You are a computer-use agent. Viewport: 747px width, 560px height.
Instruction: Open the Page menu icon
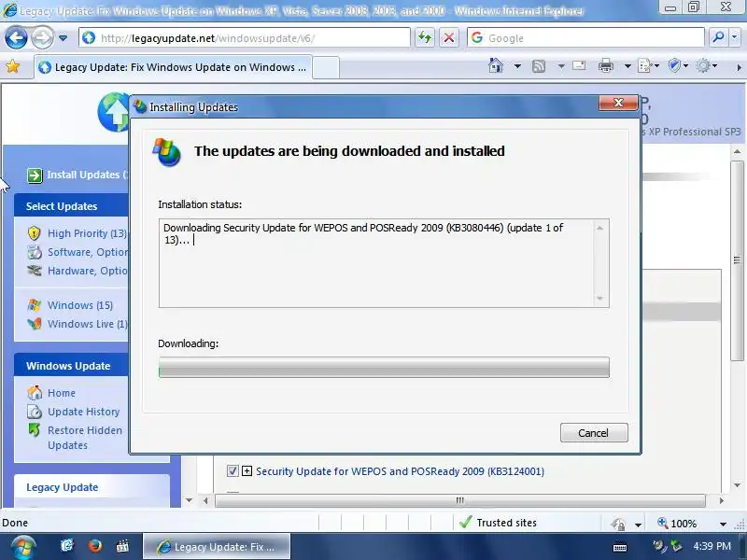click(648, 65)
